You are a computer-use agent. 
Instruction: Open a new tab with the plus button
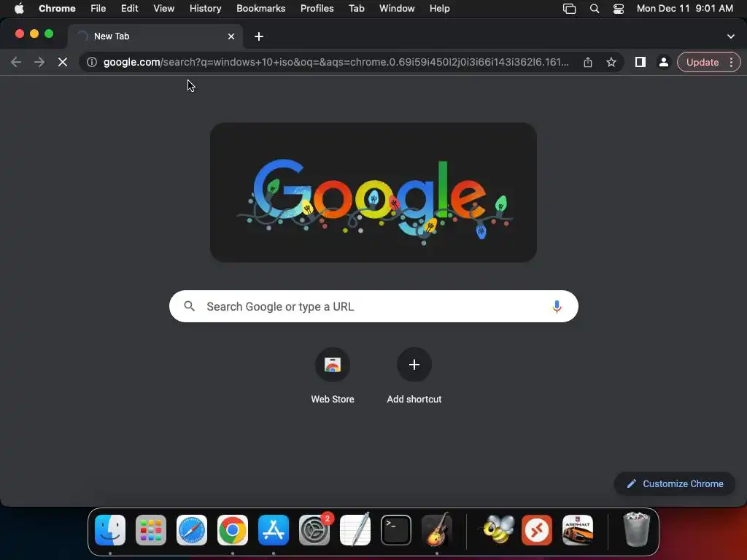pos(259,36)
